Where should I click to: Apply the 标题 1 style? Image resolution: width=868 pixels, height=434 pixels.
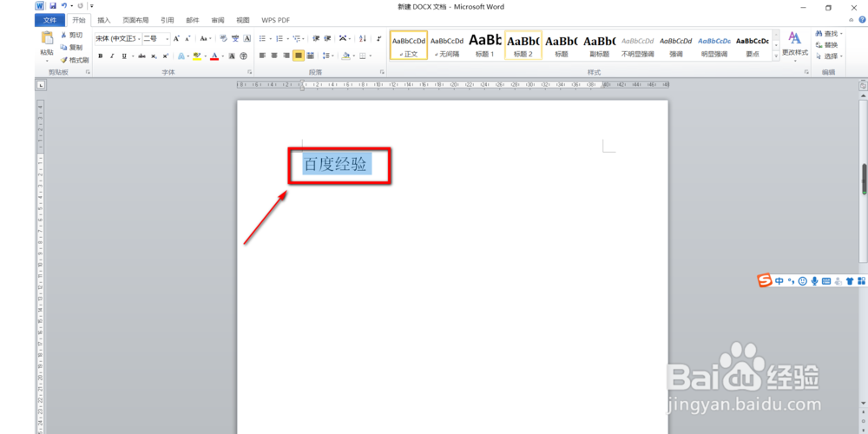point(484,45)
